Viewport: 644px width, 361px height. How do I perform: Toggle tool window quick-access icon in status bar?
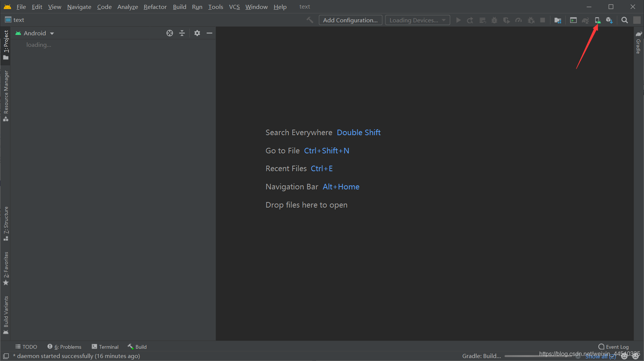click(x=6, y=356)
